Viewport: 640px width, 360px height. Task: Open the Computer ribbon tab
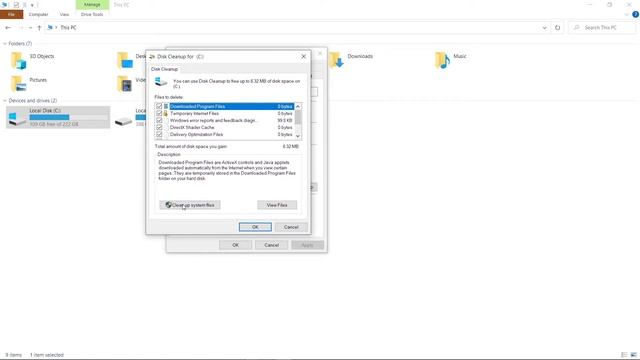pos(38,14)
